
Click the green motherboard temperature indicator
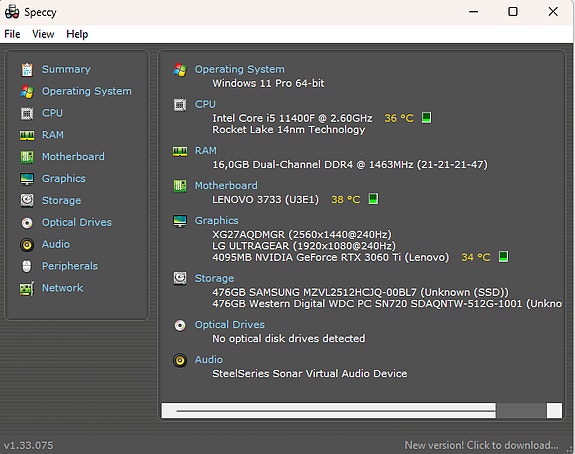(373, 199)
